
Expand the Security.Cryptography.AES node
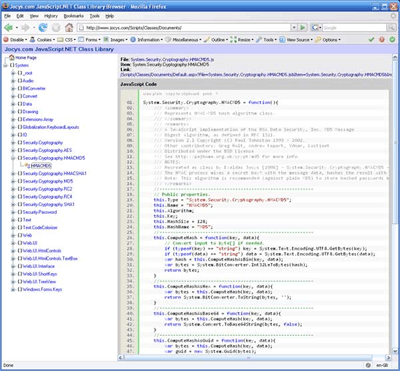[13, 150]
